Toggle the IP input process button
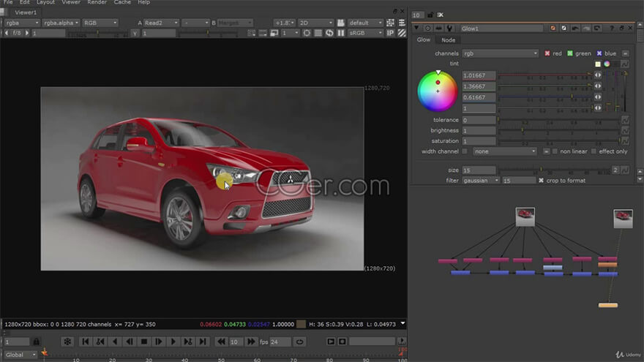The height and width of the screenshot is (362, 644). 390,33
